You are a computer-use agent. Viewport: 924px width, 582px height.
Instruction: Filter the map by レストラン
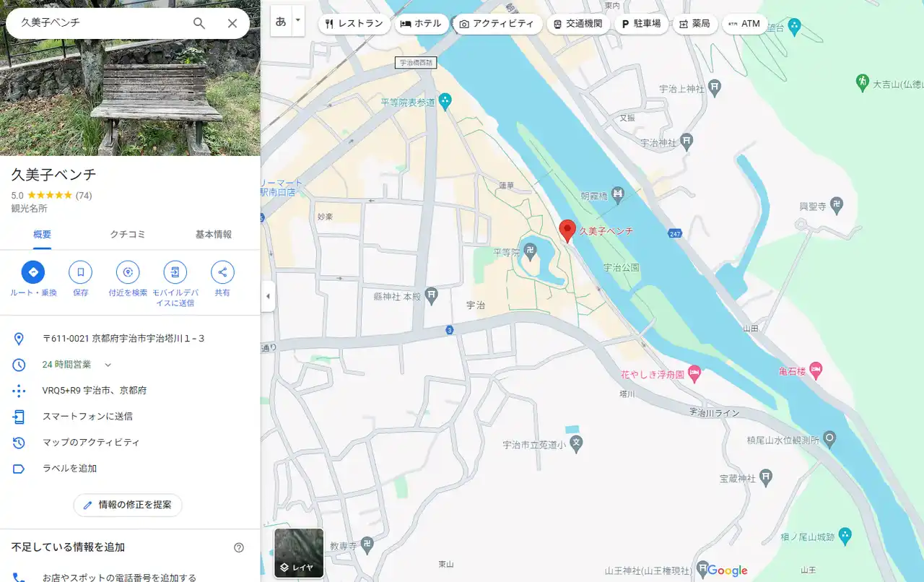(354, 24)
